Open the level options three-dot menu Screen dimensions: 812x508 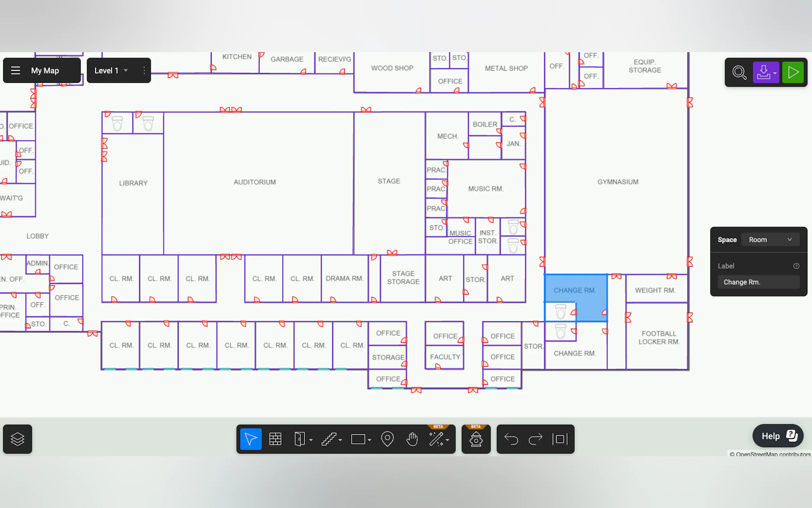point(144,71)
